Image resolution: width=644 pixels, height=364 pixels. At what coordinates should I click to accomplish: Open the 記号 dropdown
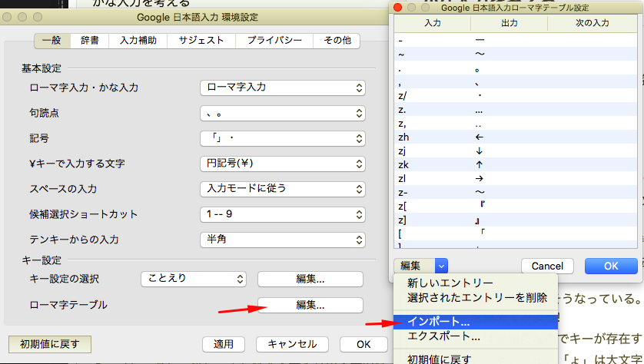pos(283,138)
